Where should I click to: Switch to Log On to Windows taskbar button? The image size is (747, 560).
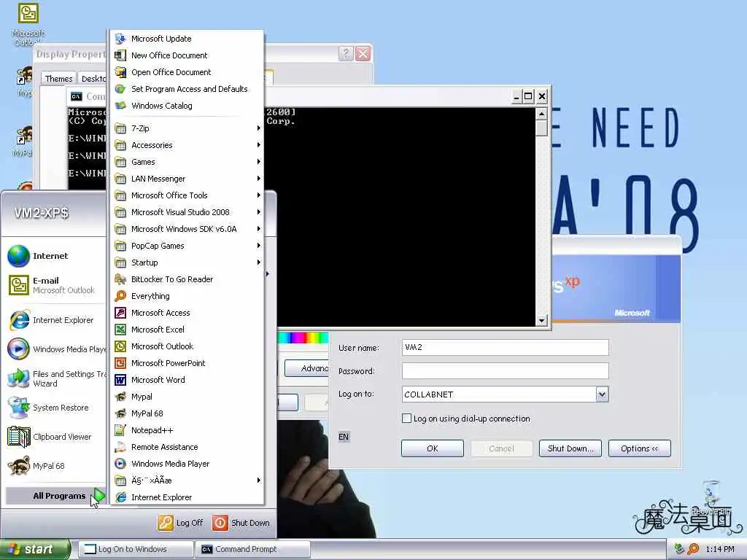[136, 549]
